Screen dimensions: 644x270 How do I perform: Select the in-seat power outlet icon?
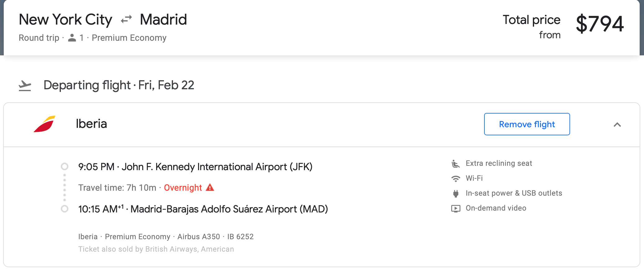pyautogui.click(x=455, y=193)
